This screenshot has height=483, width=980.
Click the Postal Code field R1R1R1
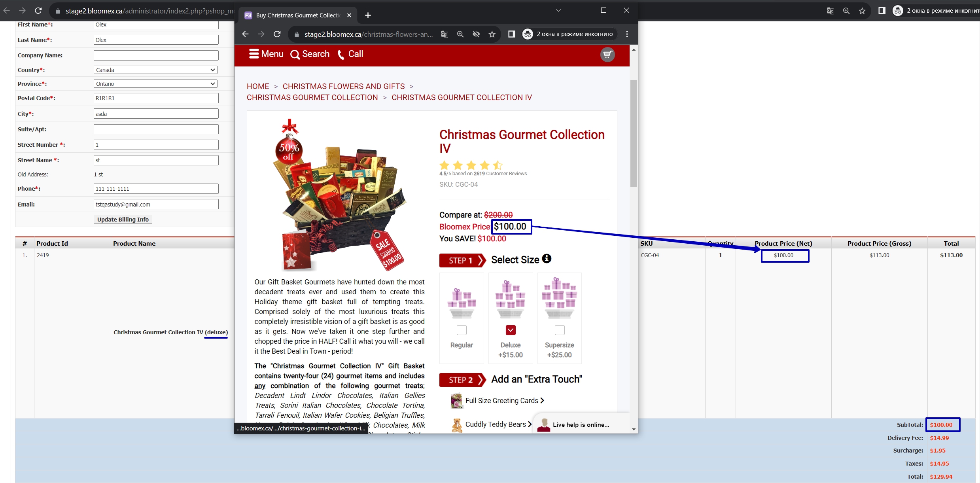click(x=156, y=98)
